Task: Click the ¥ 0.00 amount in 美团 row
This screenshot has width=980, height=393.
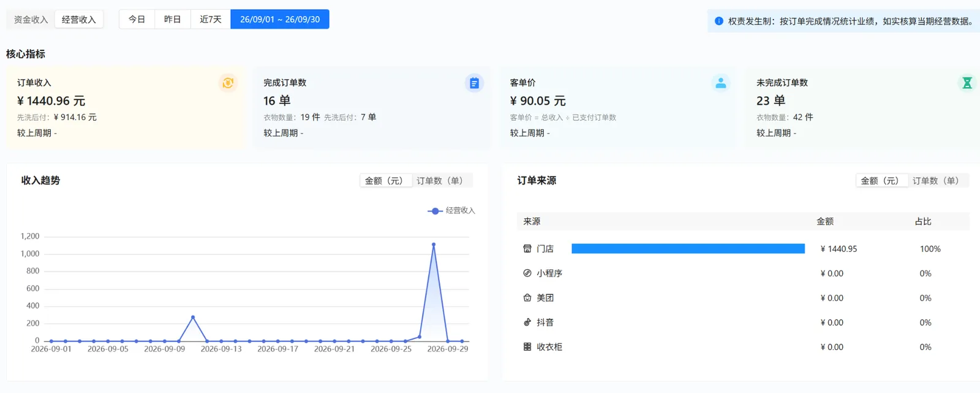Action: 832,298
